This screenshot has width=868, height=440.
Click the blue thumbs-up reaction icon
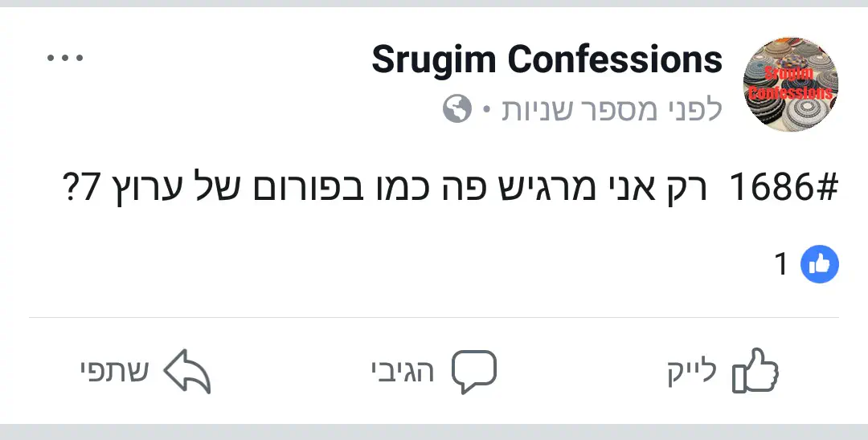[x=819, y=264]
